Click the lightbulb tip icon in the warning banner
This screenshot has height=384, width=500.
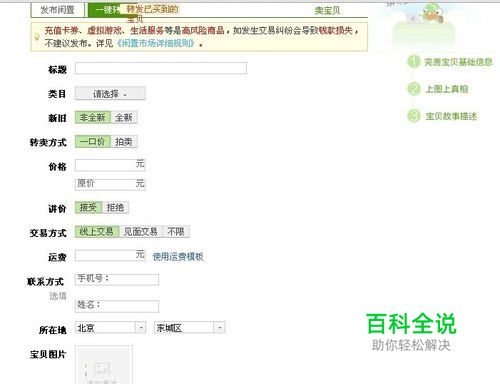[37, 37]
